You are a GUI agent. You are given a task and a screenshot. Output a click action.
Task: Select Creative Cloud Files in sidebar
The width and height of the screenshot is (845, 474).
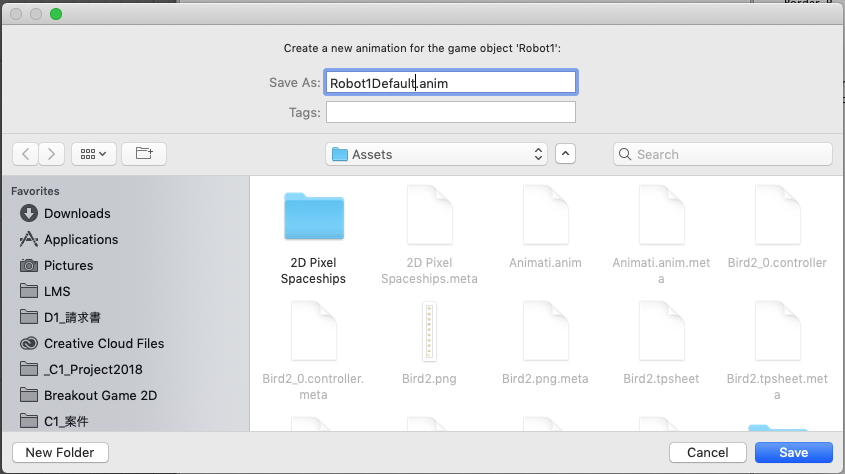[104, 343]
